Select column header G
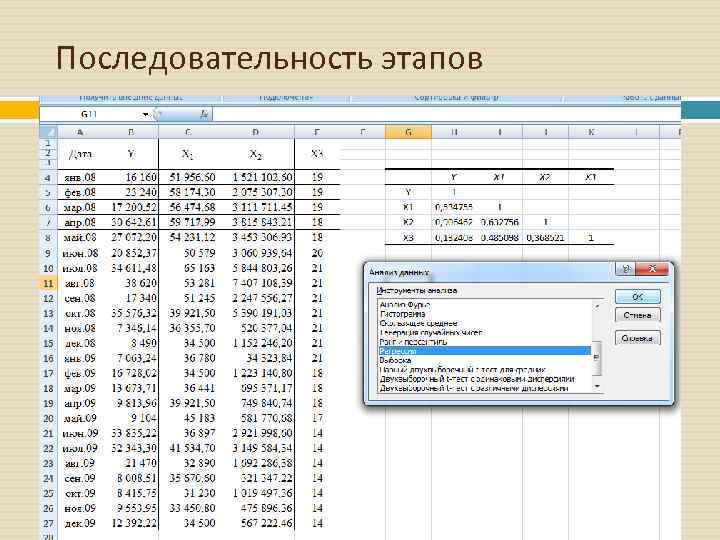Image resolution: width=720 pixels, height=540 pixels. (408, 132)
